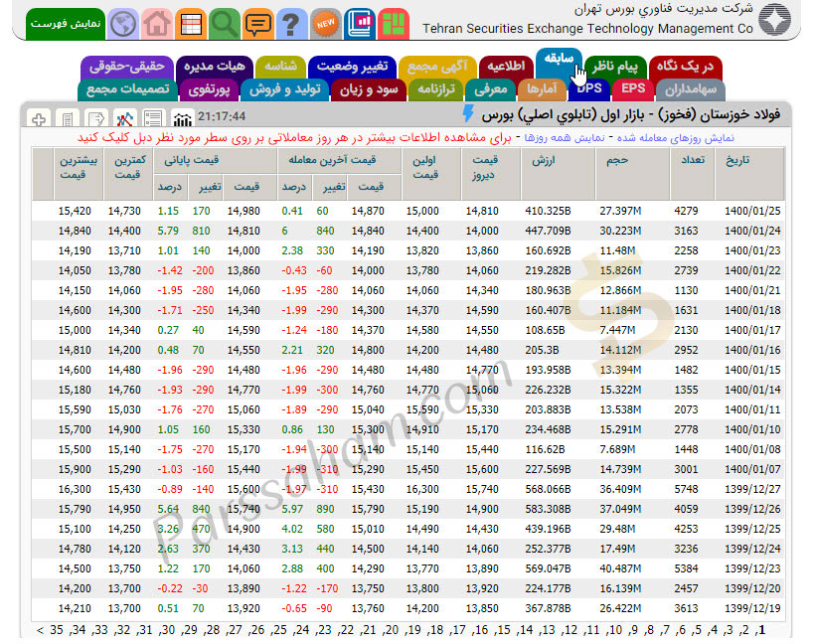The image size is (813, 644).
Task: Click the blue lightning bolt next to the stock title
Action: pyautogui.click(x=468, y=114)
